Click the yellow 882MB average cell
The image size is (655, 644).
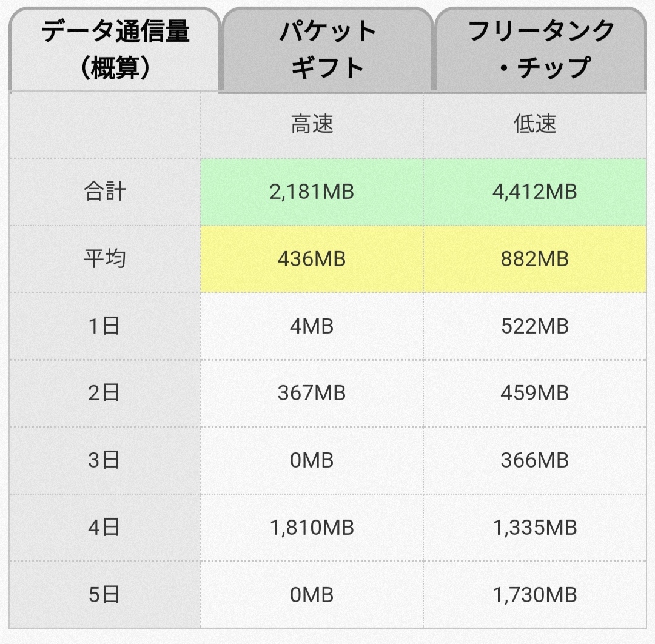[535, 259]
